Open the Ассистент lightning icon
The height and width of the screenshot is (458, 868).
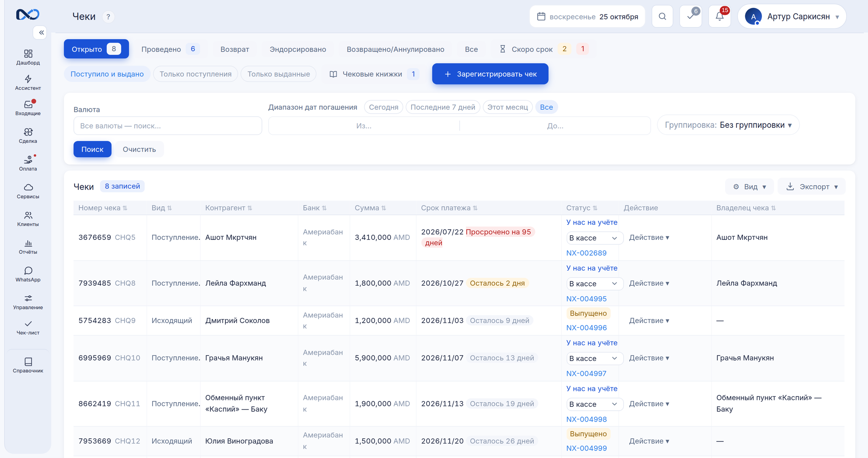(x=28, y=82)
